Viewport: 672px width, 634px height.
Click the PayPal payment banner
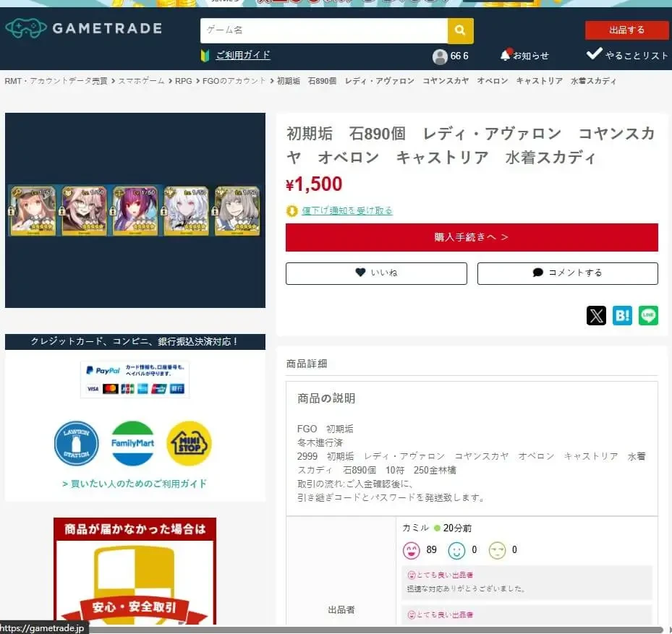point(135,380)
